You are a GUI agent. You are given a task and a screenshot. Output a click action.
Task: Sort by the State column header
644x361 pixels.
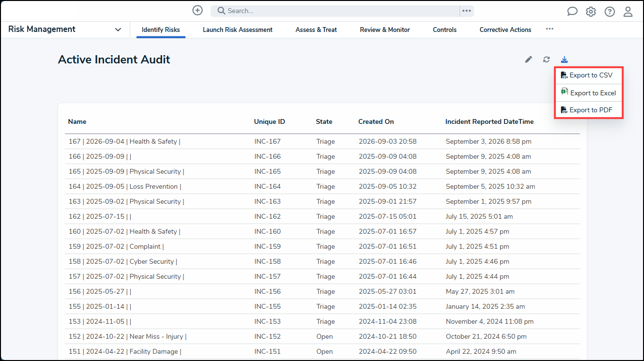click(x=324, y=121)
